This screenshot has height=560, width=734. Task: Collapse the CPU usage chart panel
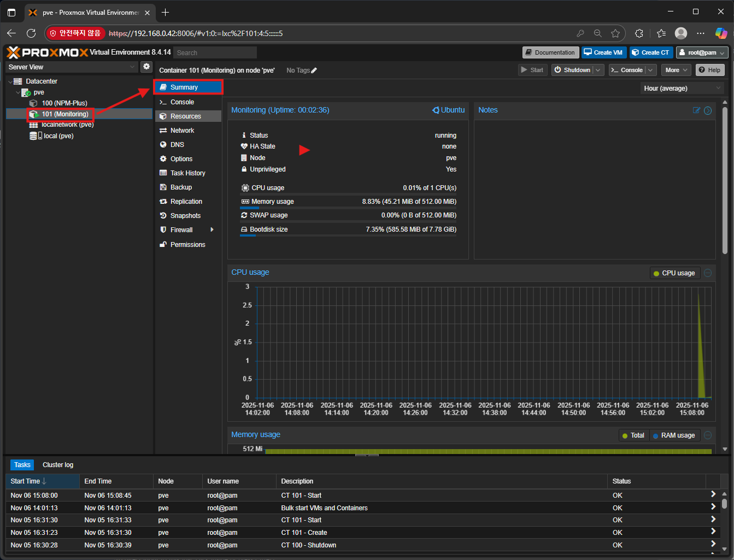708,273
